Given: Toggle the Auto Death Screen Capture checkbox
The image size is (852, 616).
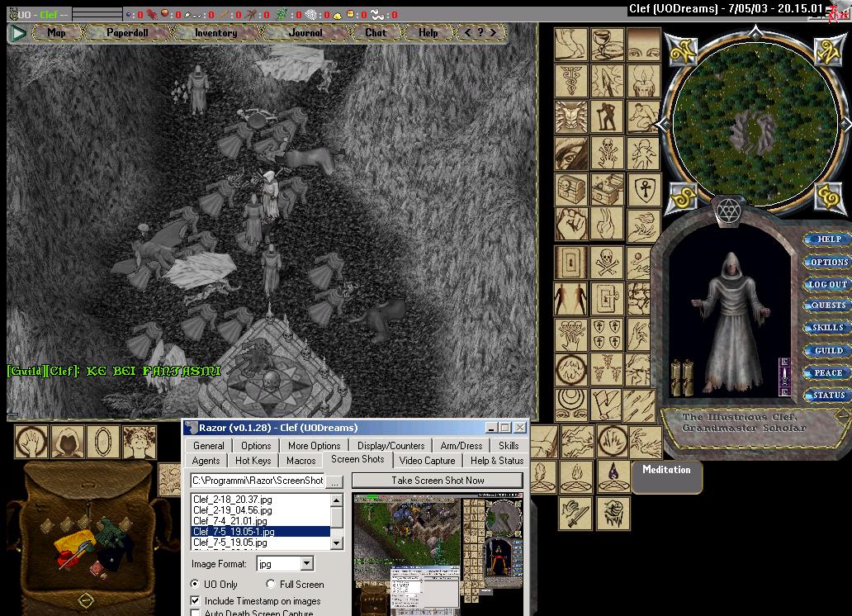Looking at the screenshot, I should pyautogui.click(x=195, y=613).
